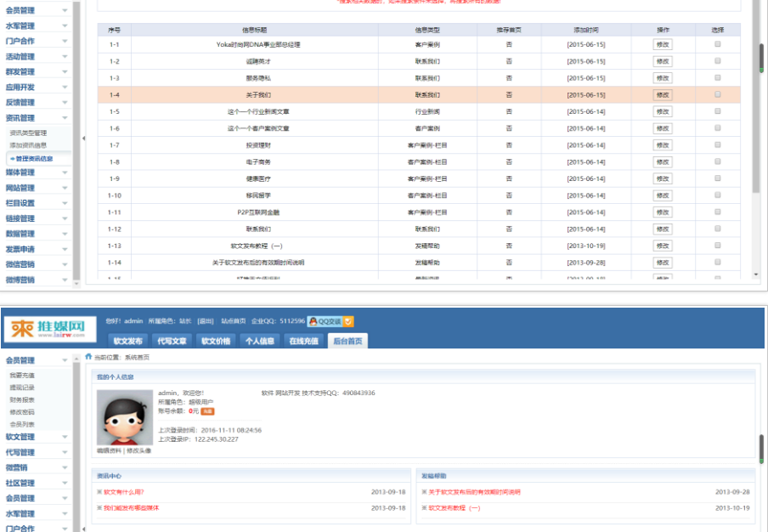Click the home icon beside 当前位置

click(88, 356)
